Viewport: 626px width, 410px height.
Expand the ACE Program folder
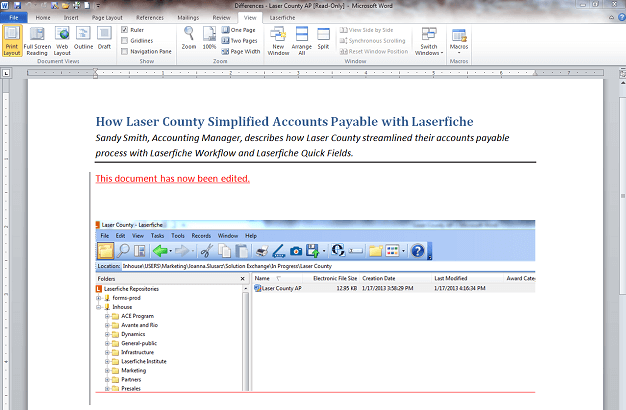[107, 316]
